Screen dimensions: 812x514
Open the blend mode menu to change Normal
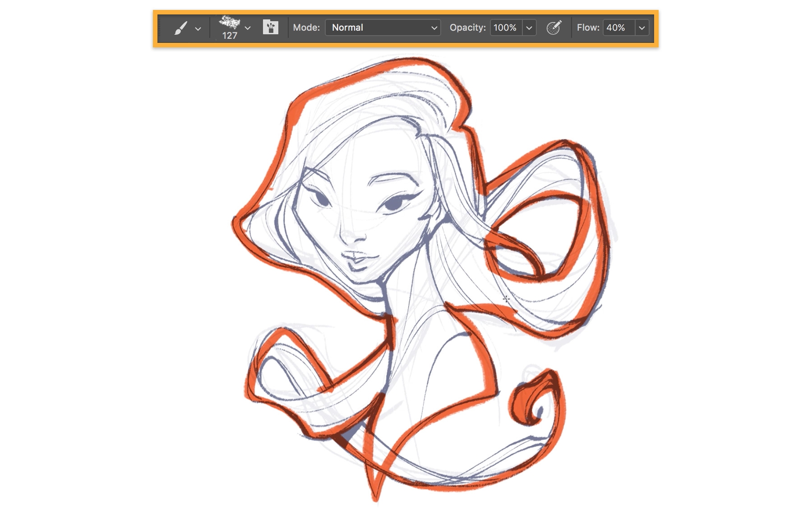point(383,28)
